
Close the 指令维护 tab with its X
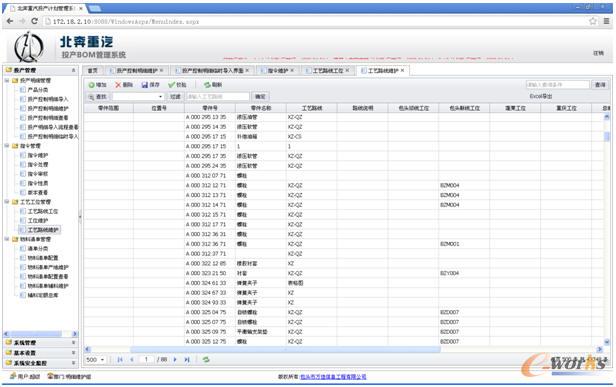point(292,70)
